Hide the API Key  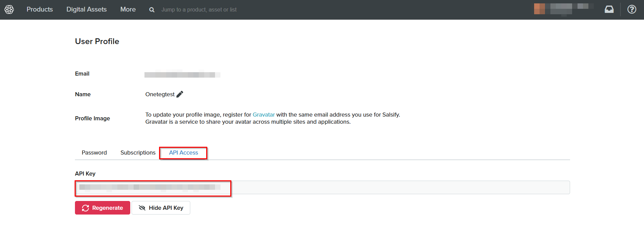point(161,208)
